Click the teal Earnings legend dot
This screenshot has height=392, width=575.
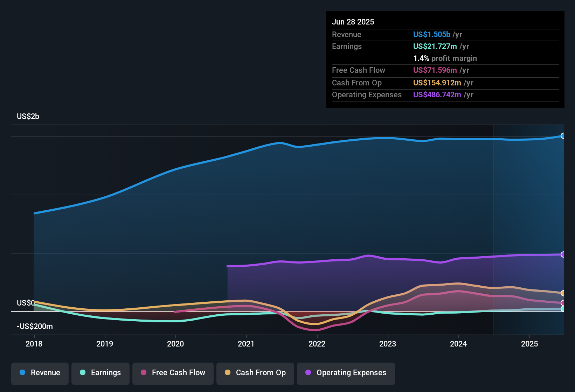[x=83, y=373]
